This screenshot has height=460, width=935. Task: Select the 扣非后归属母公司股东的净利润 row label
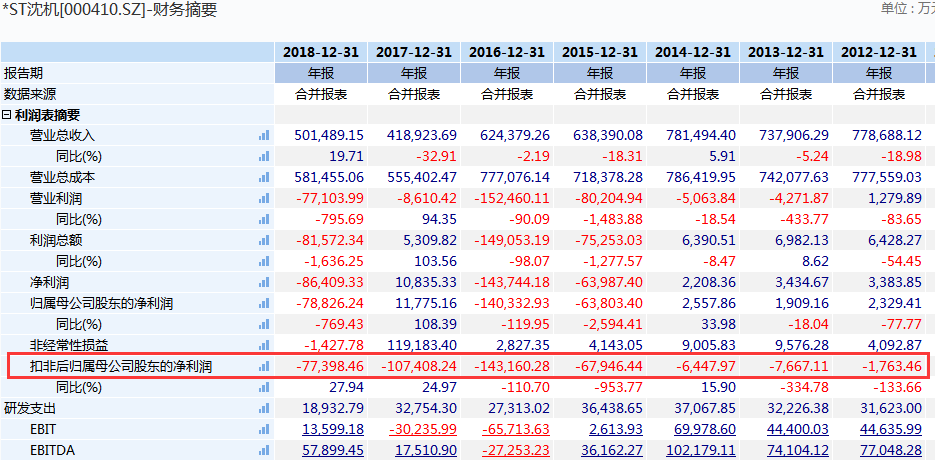tap(121, 366)
